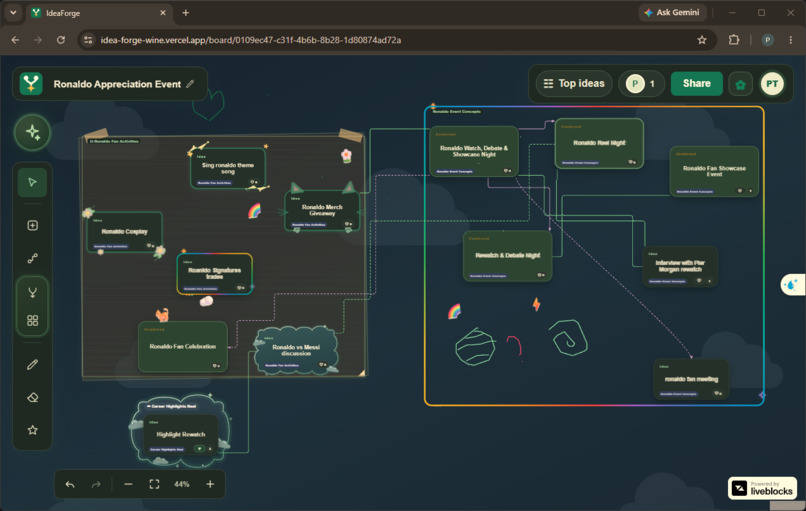The width and height of the screenshot is (806, 511).
Task: Select the green spiral drawing
Action: (568, 337)
